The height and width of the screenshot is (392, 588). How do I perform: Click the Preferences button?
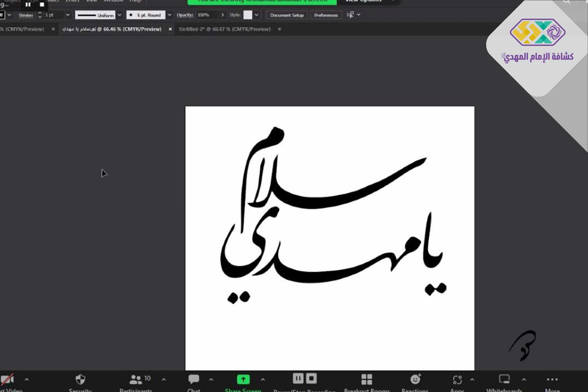[326, 15]
